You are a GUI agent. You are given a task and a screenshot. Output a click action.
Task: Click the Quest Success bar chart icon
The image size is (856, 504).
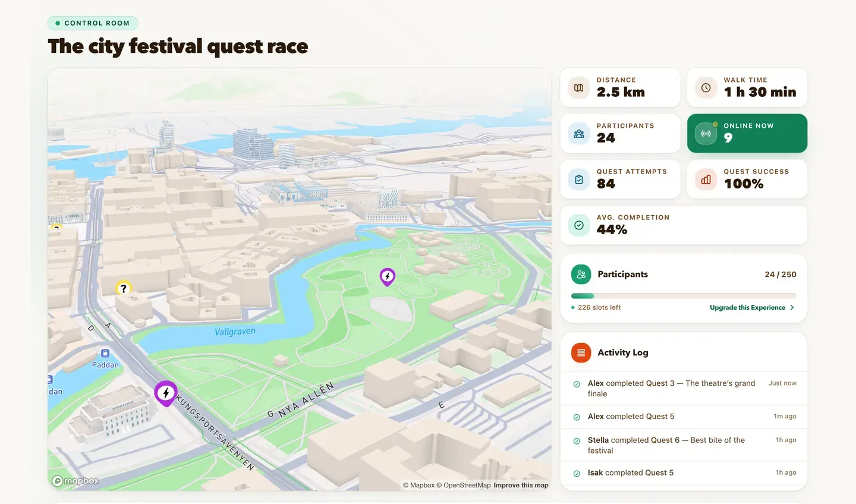pos(706,179)
